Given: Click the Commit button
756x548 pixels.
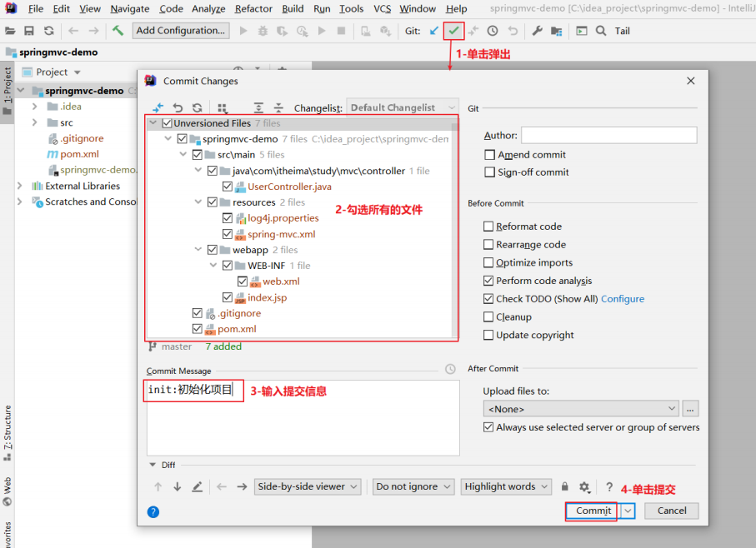Looking at the screenshot, I should pos(593,511).
